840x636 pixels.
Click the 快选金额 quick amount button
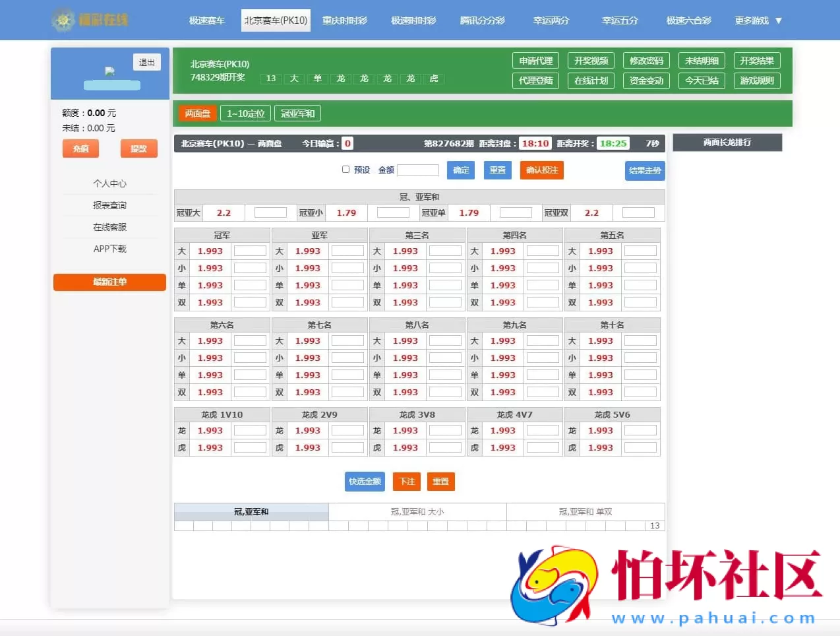tap(364, 482)
